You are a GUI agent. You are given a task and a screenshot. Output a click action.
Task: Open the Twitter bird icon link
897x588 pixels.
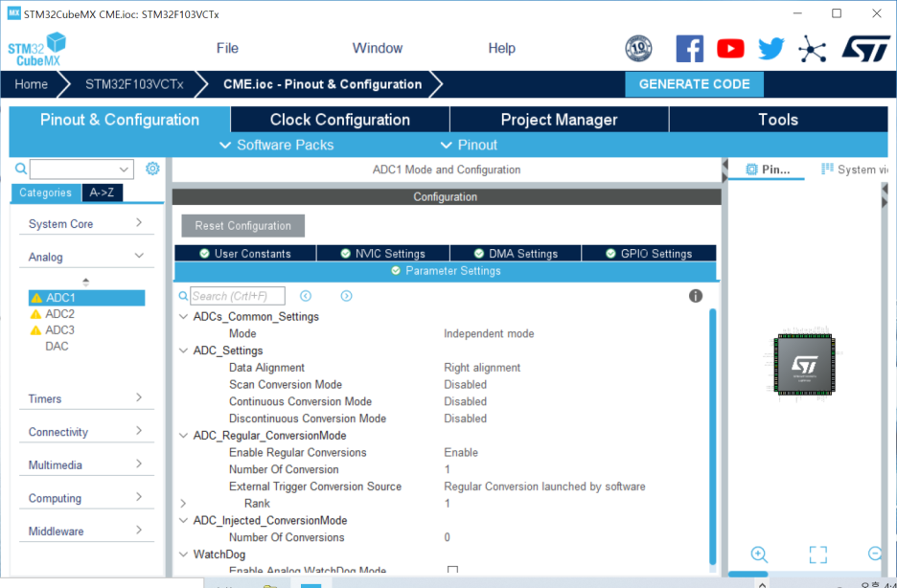(771, 49)
